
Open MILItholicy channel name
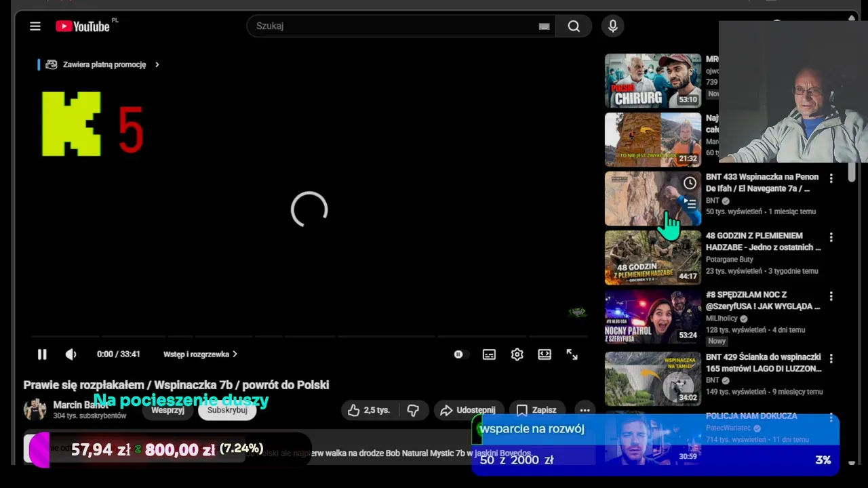point(722,319)
